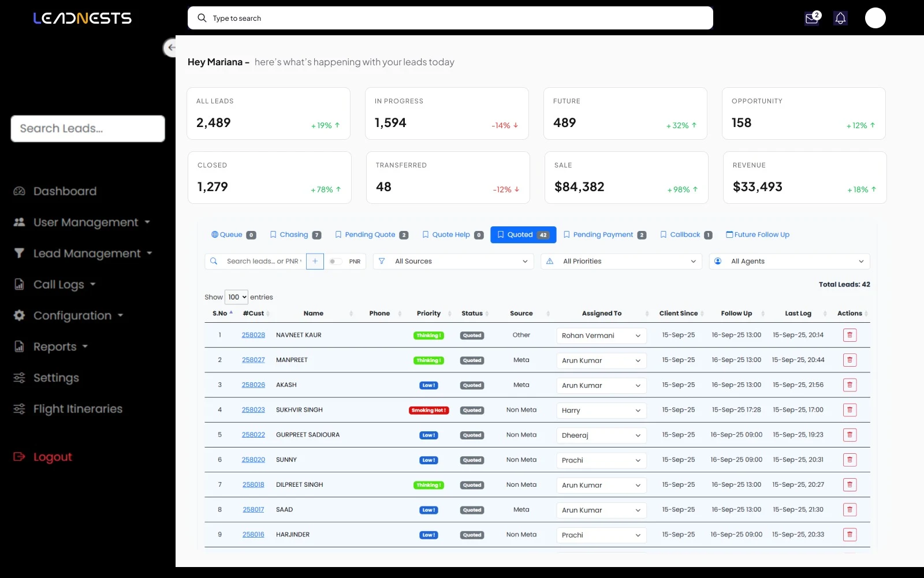This screenshot has width=924, height=578.
Task: Change assigned agent for MANPREET row
Action: click(601, 361)
